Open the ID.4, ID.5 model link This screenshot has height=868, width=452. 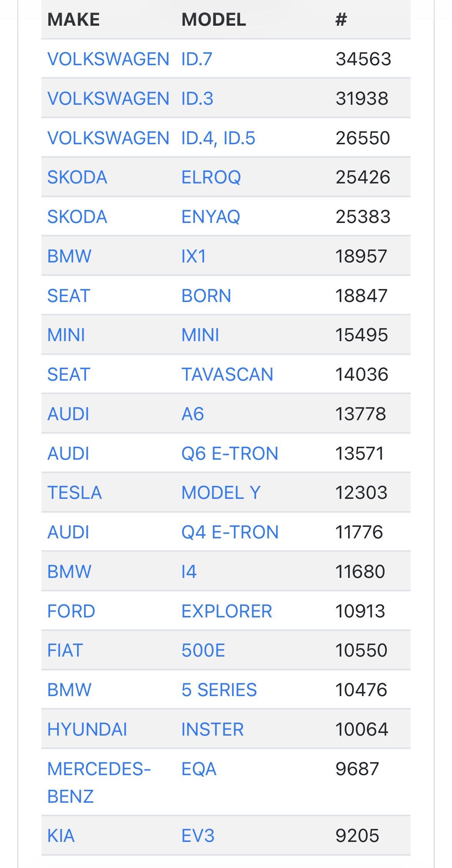point(218,138)
